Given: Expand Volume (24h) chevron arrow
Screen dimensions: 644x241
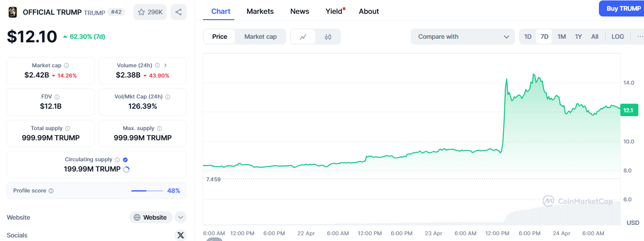Looking at the screenshot, I should [x=166, y=65].
